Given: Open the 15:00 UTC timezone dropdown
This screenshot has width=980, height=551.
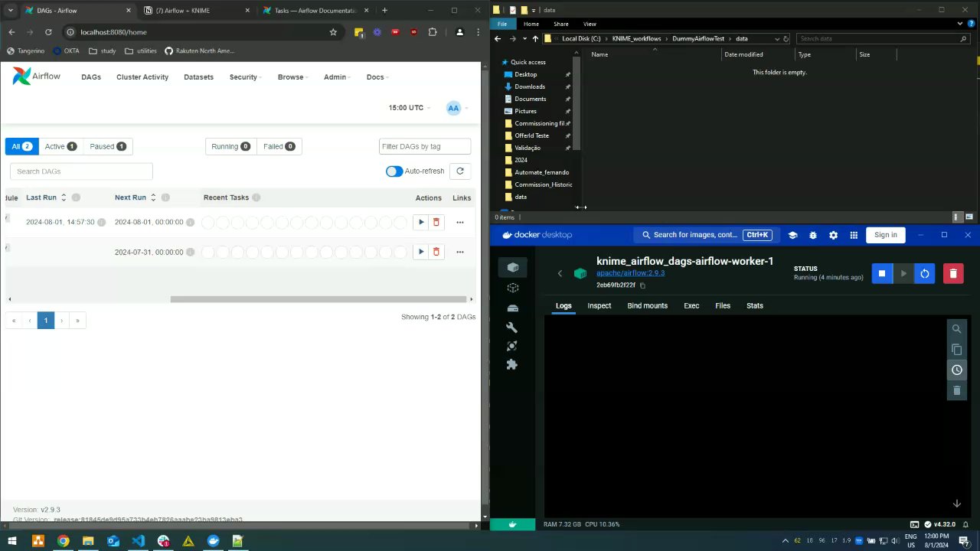Looking at the screenshot, I should tap(409, 108).
